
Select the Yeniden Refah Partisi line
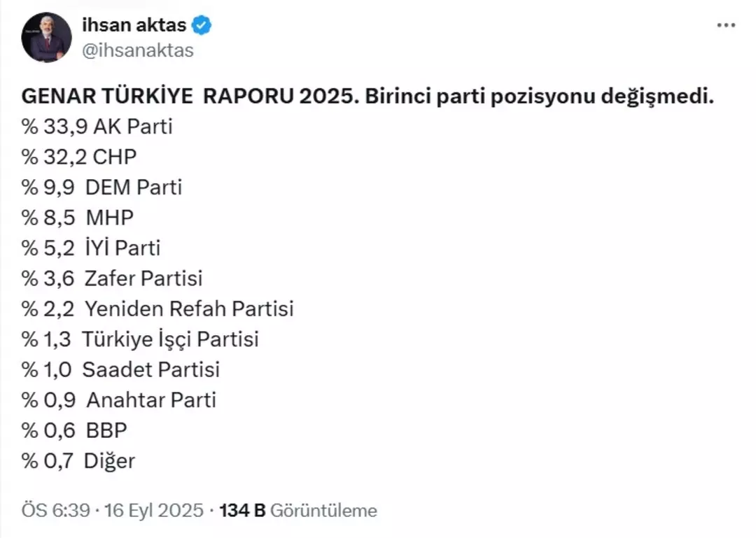(x=157, y=309)
